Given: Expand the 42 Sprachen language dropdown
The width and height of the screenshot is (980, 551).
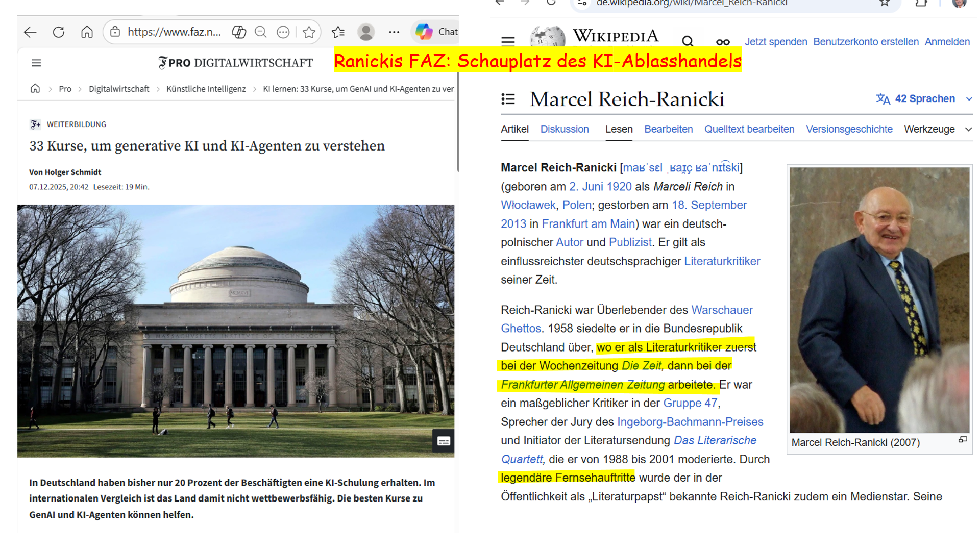Looking at the screenshot, I should [x=924, y=99].
